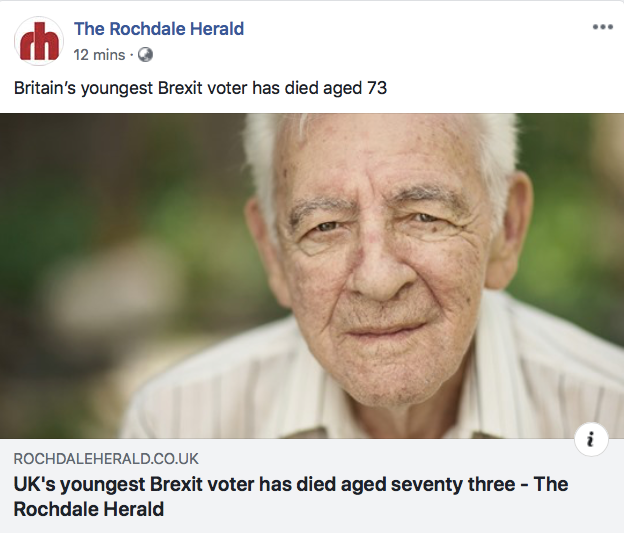Click the ROCHDALEHERALD.CO.UK domain label
624x533 pixels.
(106, 459)
